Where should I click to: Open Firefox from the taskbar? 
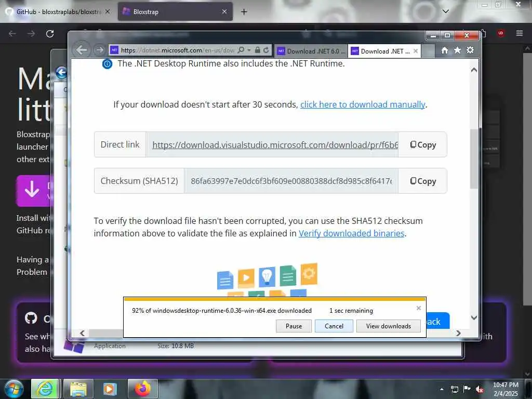point(143,389)
